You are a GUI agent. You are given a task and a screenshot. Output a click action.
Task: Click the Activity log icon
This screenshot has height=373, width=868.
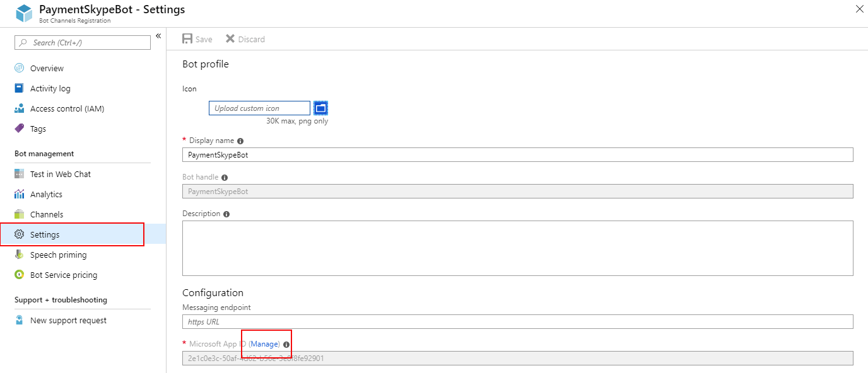pos(19,88)
